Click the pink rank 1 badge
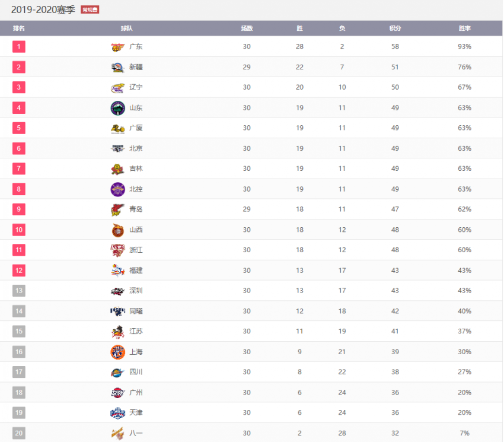The width and height of the screenshot is (504, 442). (19, 47)
